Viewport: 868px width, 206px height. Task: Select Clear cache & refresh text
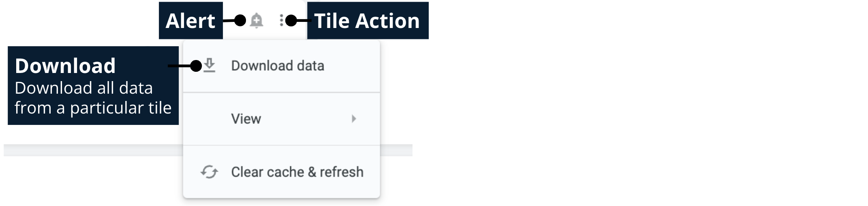(x=297, y=172)
